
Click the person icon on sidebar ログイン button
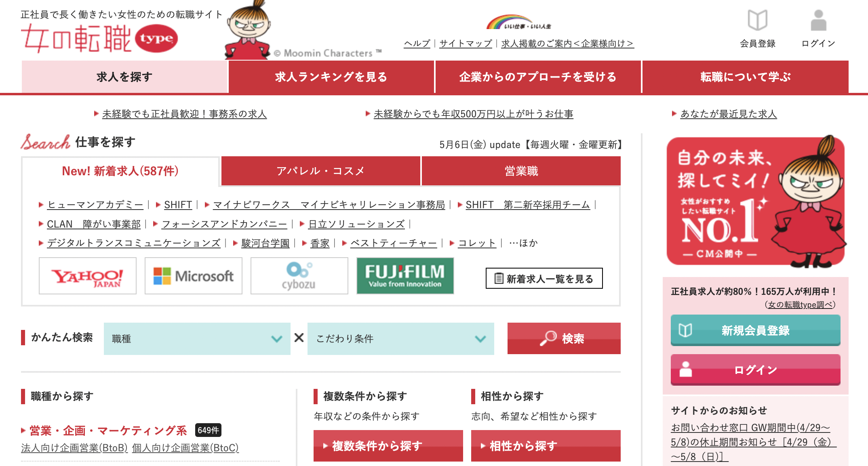[685, 369]
